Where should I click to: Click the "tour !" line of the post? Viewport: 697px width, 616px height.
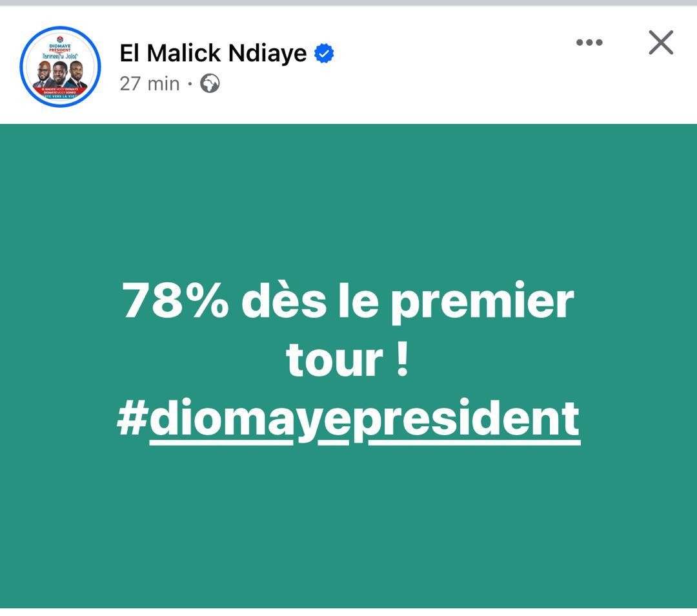(347, 359)
